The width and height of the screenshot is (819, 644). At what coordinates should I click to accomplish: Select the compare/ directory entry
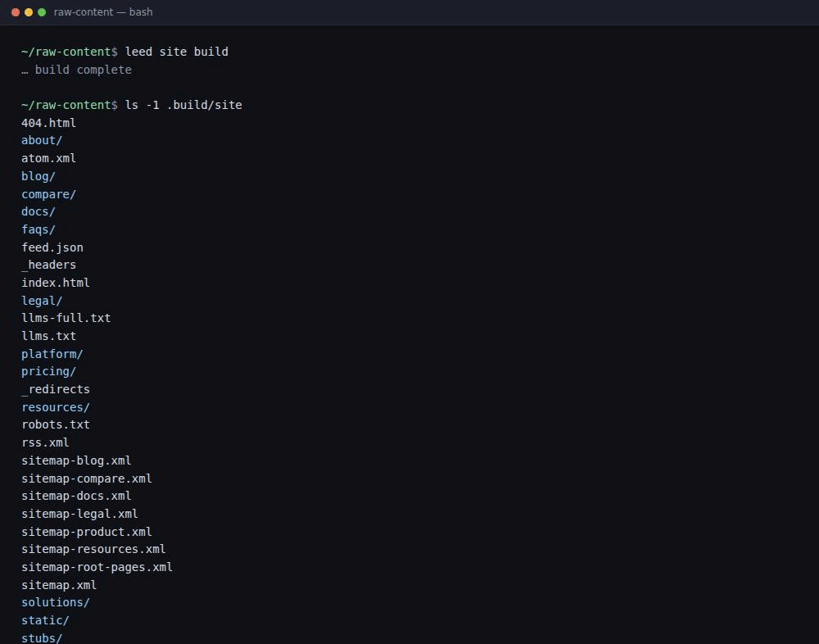(48, 194)
